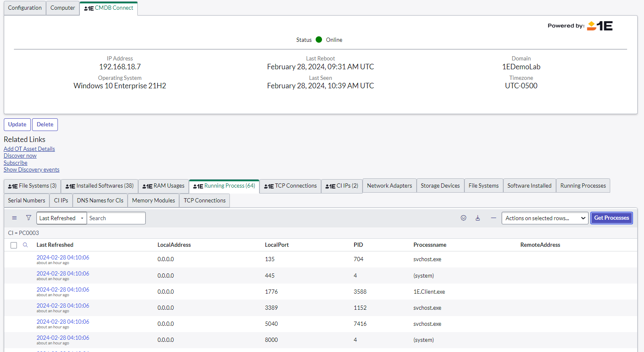644x352 pixels.
Task: Select the Configuration tab
Action: coord(25,8)
